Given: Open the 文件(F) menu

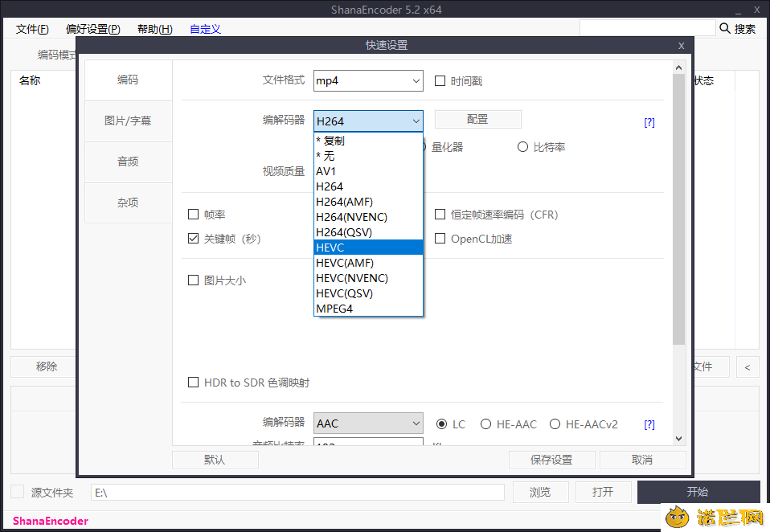Looking at the screenshot, I should coord(32,29).
